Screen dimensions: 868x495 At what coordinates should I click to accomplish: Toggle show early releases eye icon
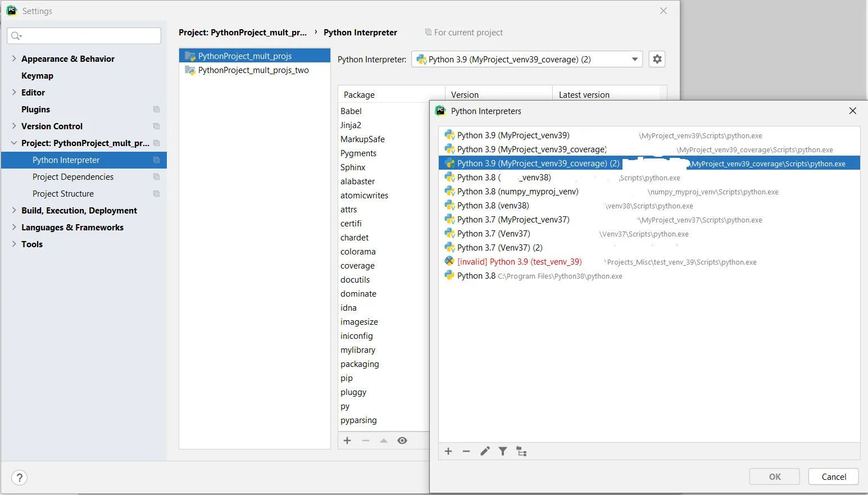(x=402, y=440)
